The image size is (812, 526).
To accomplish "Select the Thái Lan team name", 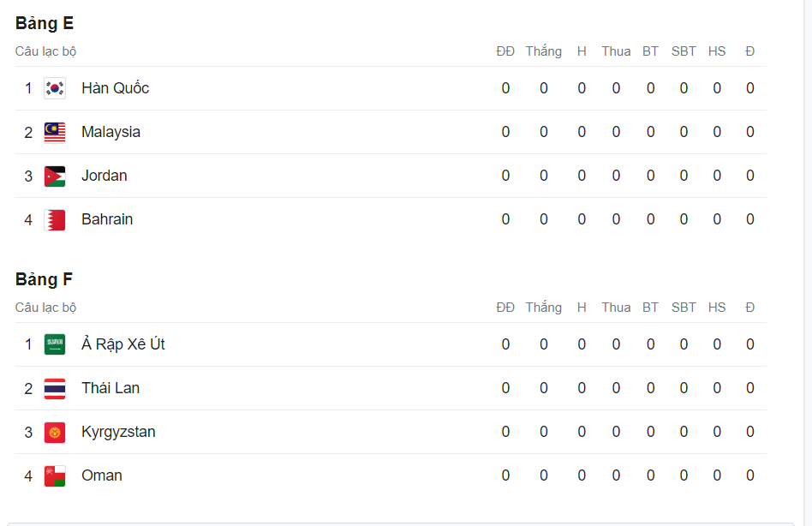I will point(110,388).
